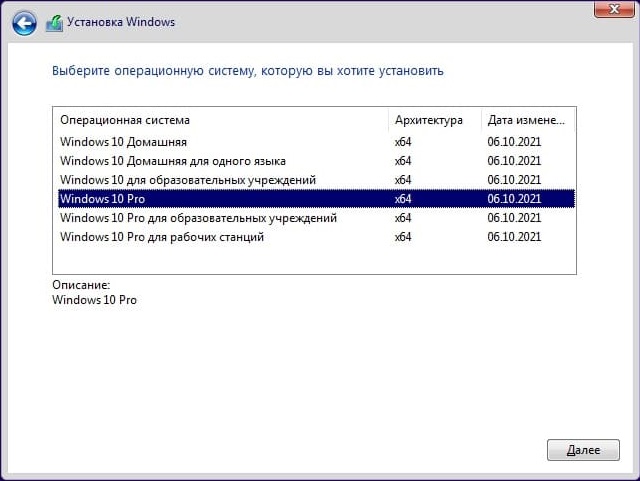Click the Описание label
640x481 pixels.
pos(81,285)
